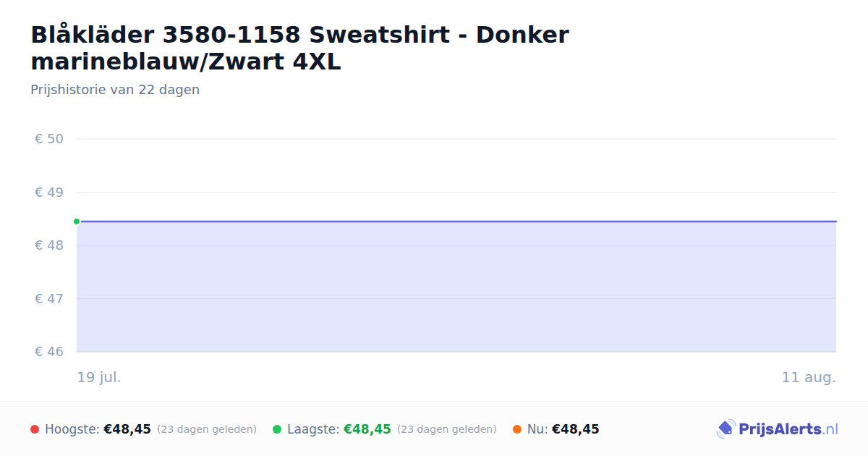The height and width of the screenshot is (456, 868).
Task: Click the Nu price €48,45 value
Action: pos(576,429)
